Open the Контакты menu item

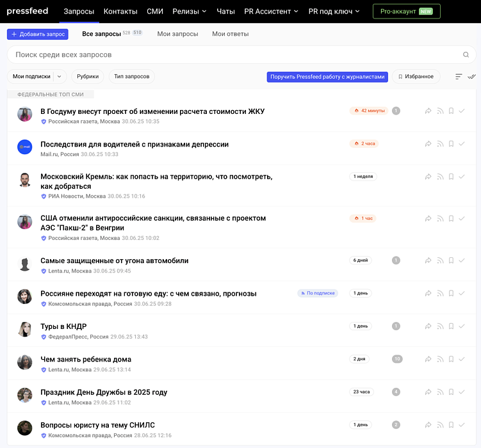click(x=120, y=12)
